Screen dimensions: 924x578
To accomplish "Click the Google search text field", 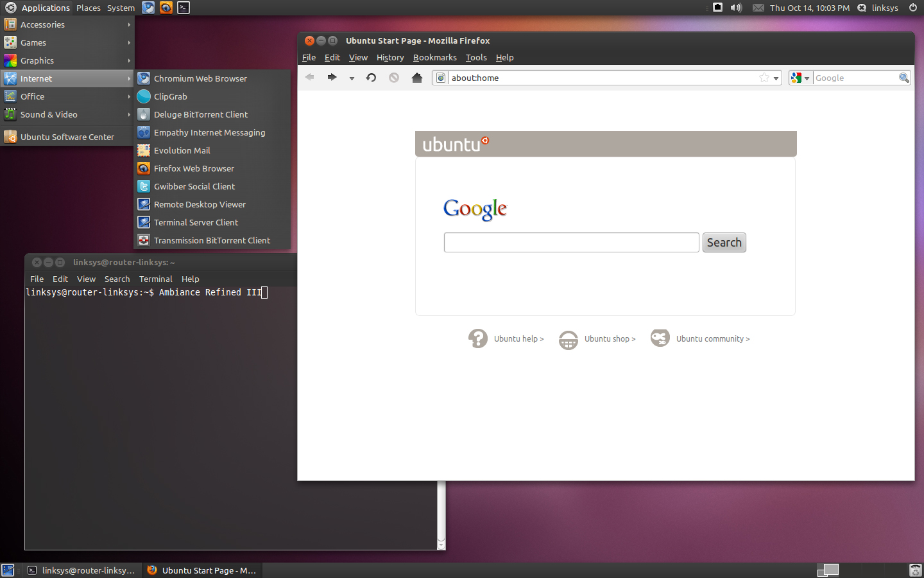I will tap(571, 242).
